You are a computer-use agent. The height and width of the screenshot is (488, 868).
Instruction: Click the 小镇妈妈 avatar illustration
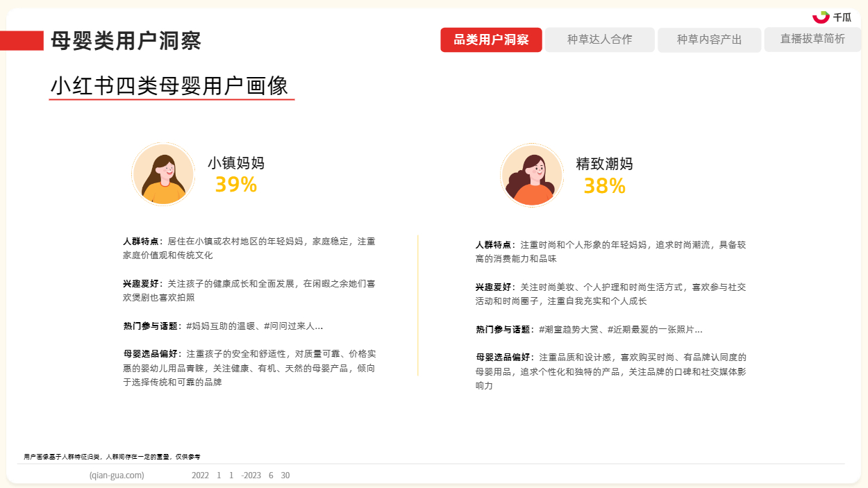[163, 174]
